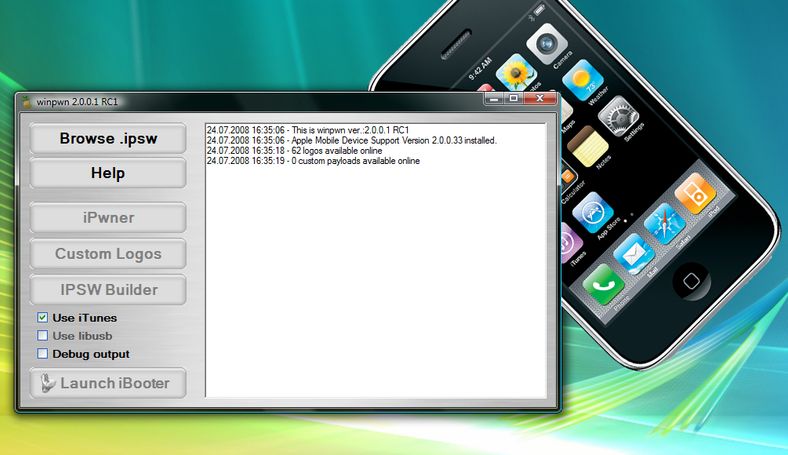Screen dimensions: 788x455
Task: Enable the Use libusb checkbox
Action: (x=43, y=335)
